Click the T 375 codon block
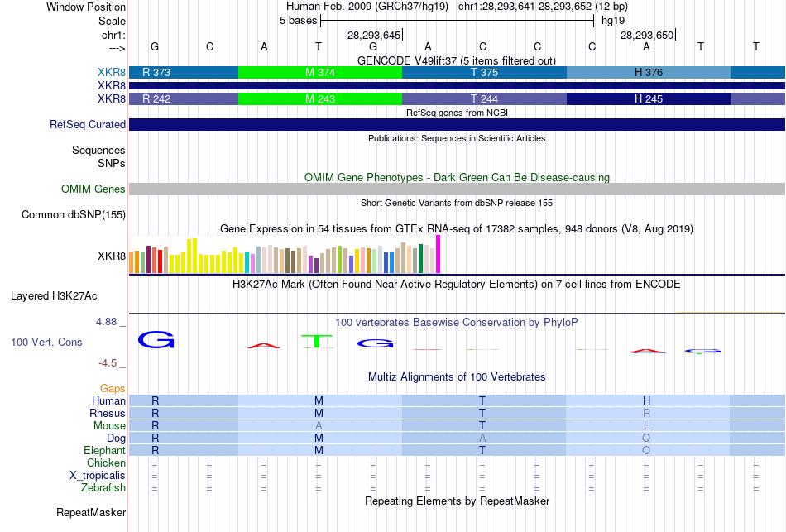This screenshot has width=786, height=532. (x=484, y=72)
